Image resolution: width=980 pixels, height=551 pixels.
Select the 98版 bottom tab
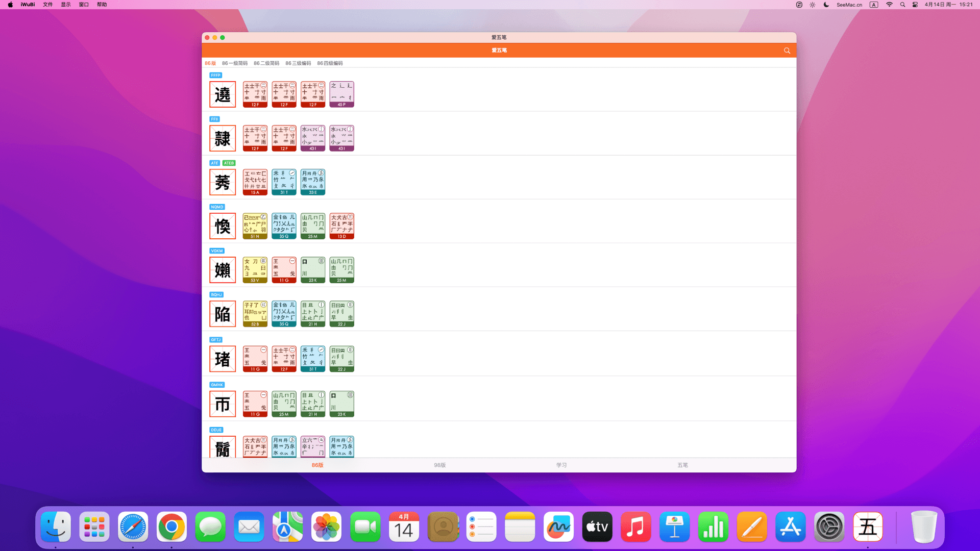[x=439, y=465]
